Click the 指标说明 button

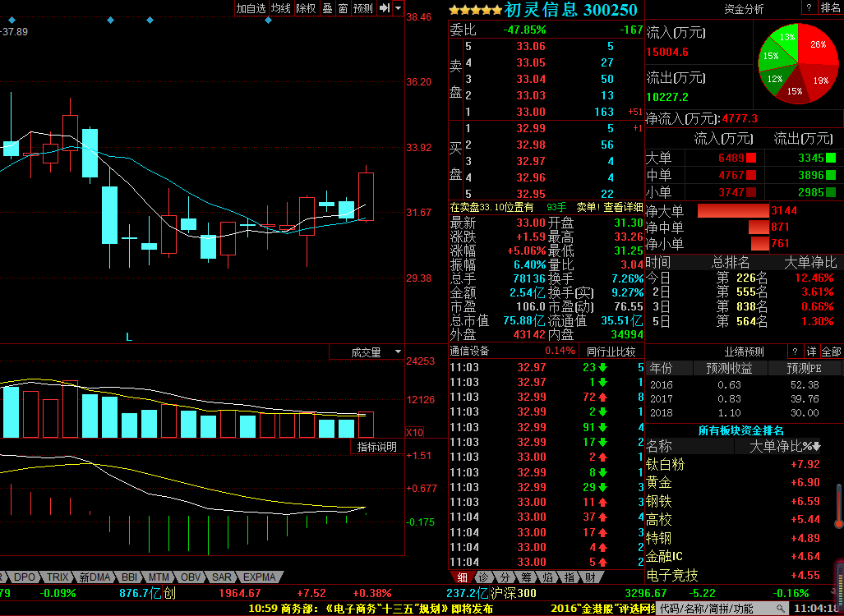click(376, 447)
